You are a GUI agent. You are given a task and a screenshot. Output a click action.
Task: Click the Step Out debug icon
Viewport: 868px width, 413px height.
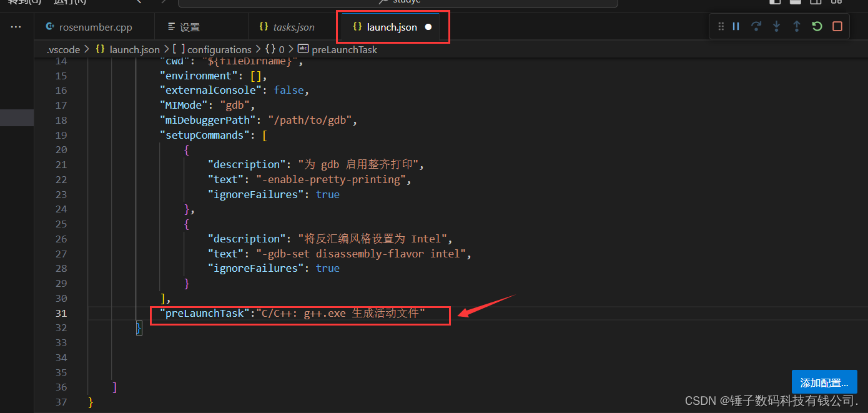797,26
